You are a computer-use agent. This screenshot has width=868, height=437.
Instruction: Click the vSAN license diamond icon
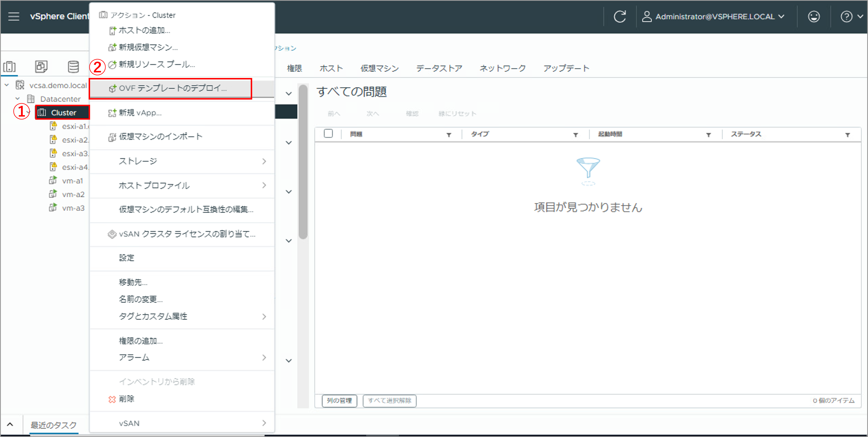112,234
